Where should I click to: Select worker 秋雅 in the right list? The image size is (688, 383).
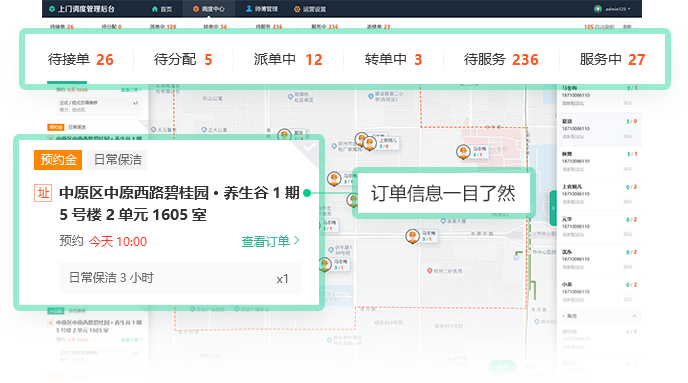[599, 162]
